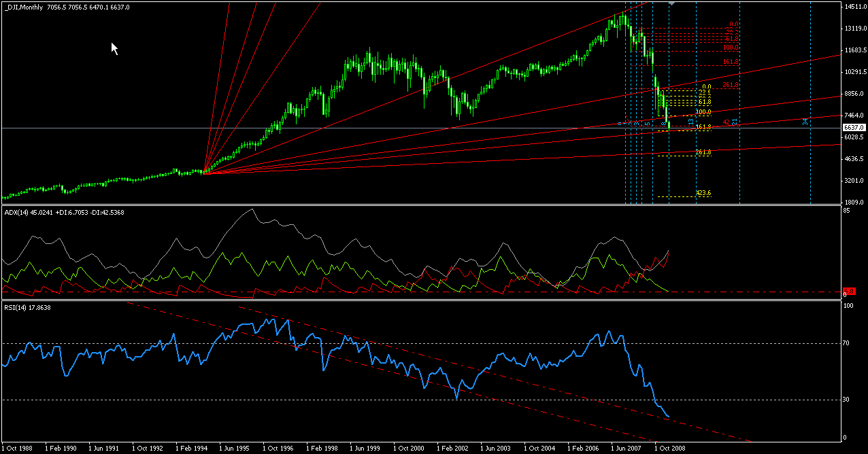Click the RSI scale value 30
This screenshot has height=454, width=868.
pos(848,400)
